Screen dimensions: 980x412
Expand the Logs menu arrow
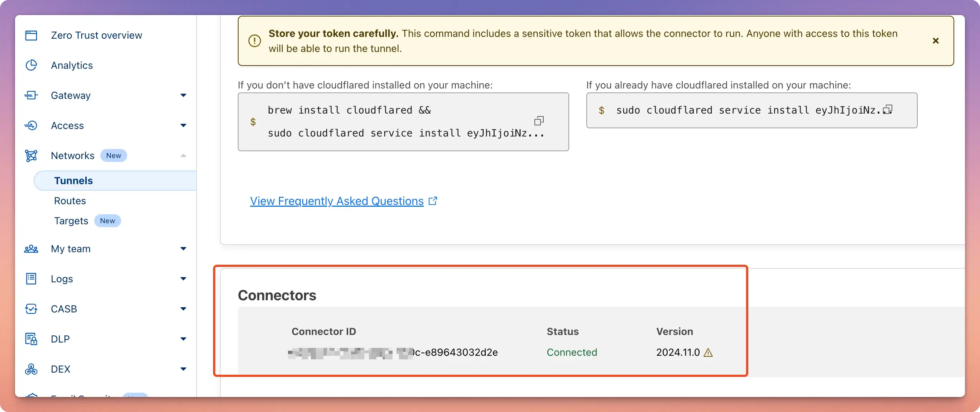[x=183, y=279]
